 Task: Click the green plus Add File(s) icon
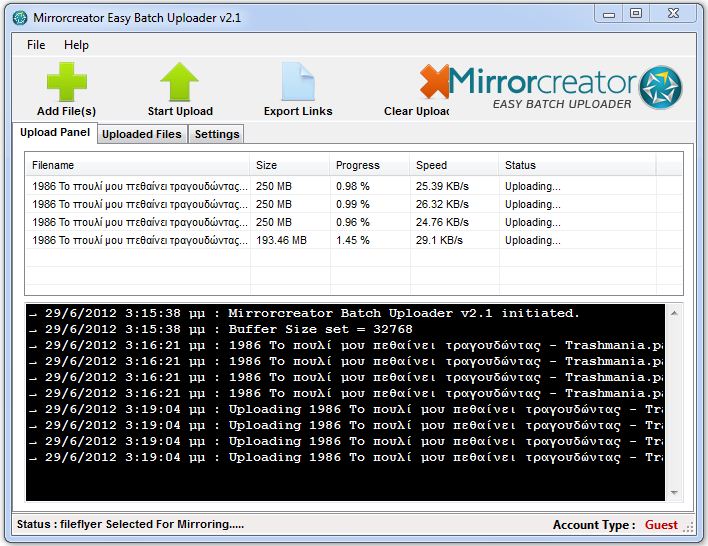tap(67, 82)
